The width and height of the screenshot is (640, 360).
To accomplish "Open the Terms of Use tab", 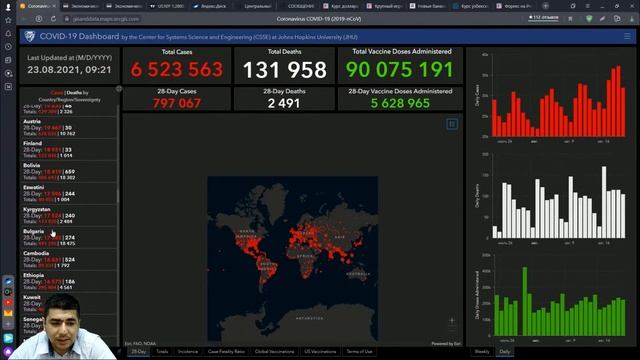I will (x=359, y=351).
